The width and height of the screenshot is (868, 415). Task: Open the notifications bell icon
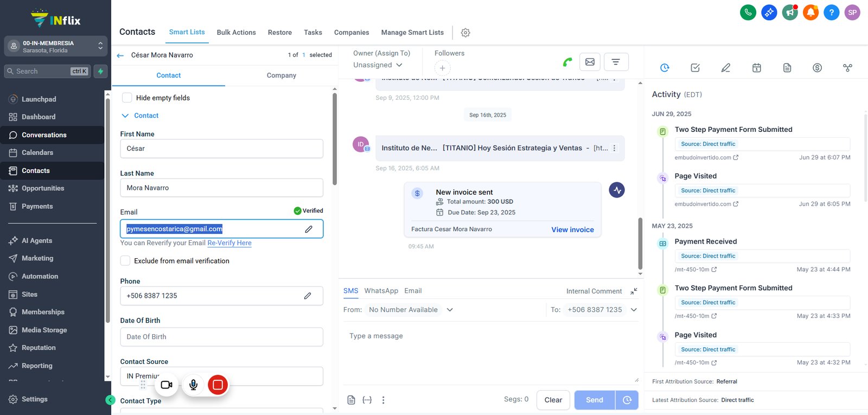(810, 12)
